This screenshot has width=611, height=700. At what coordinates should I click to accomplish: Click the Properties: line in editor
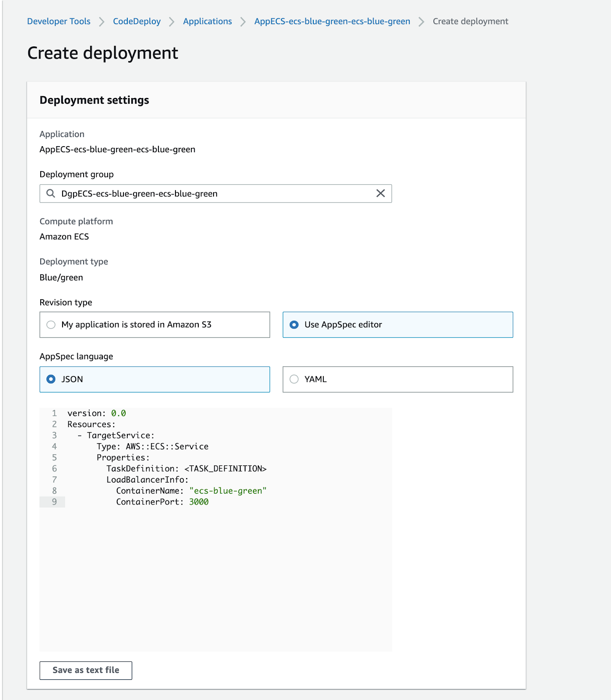pyautogui.click(x=123, y=458)
